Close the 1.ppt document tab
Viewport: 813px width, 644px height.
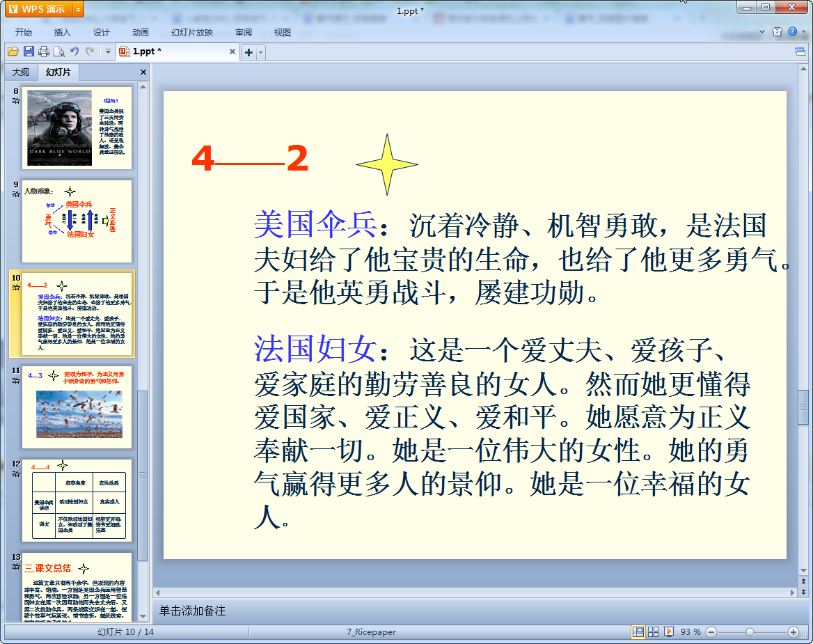point(232,52)
